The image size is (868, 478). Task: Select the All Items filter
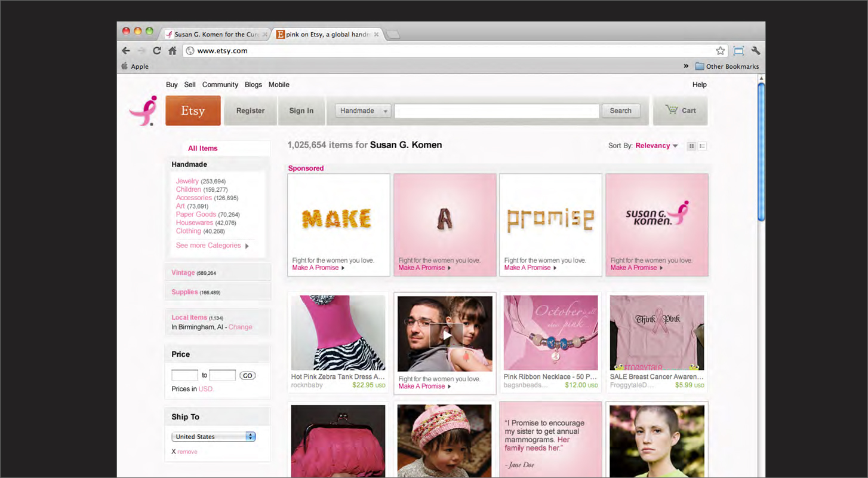[203, 148]
